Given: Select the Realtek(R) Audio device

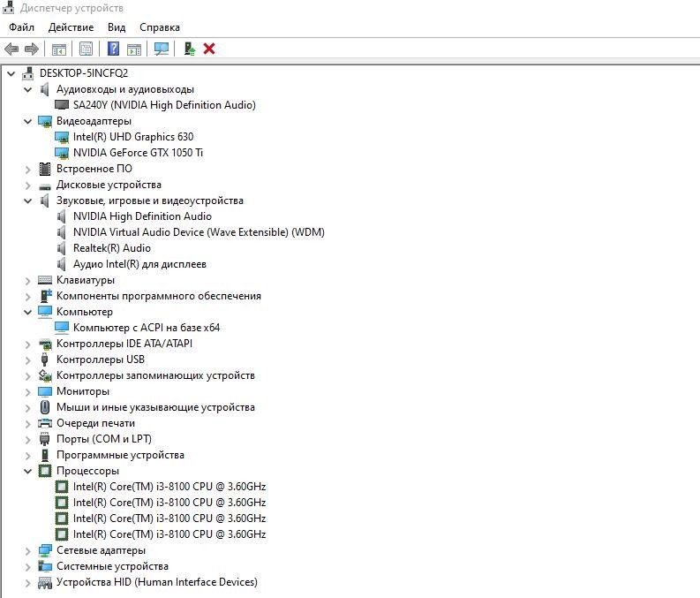Looking at the screenshot, I should coord(112,248).
